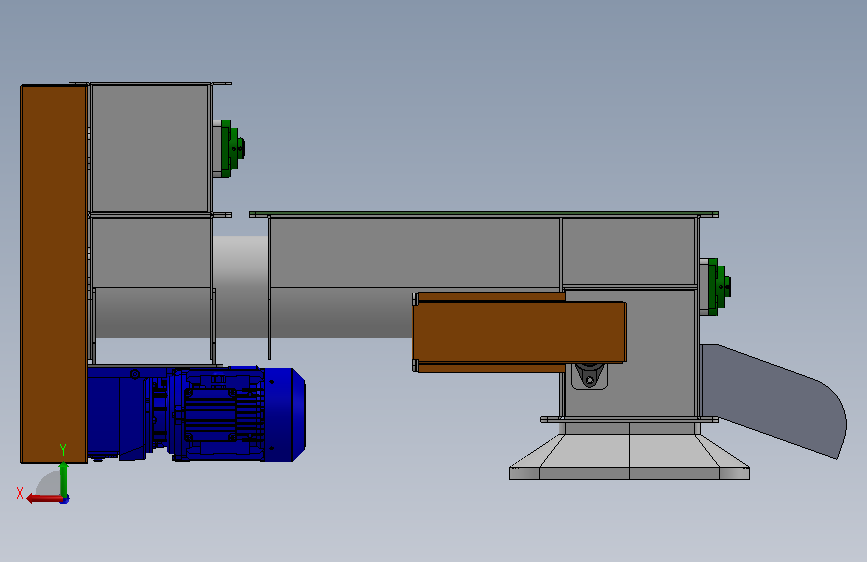This screenshot has width=867, height=562.
Task: Select the tall brown guard panel on left
Action: (54, 274)
